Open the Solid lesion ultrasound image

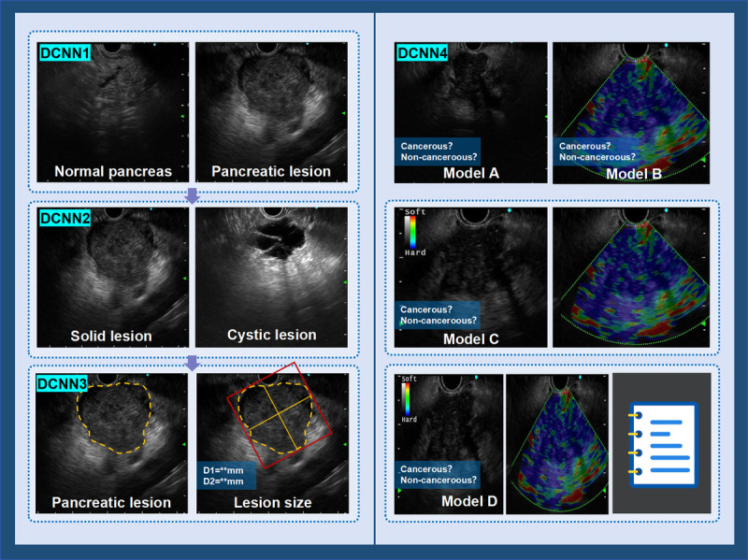pyautogui.click(x=112, y=277)
